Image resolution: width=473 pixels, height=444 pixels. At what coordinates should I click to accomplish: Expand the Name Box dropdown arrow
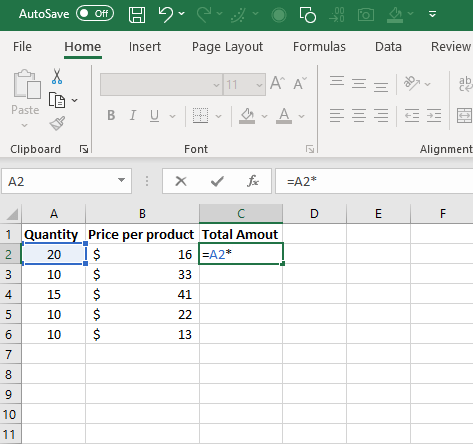point(121,181)
